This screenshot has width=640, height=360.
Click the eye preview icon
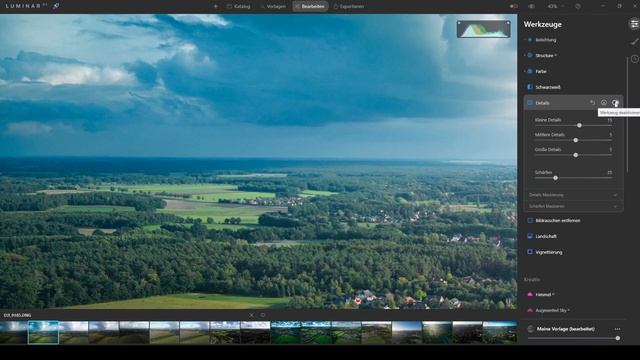point(531,7)
